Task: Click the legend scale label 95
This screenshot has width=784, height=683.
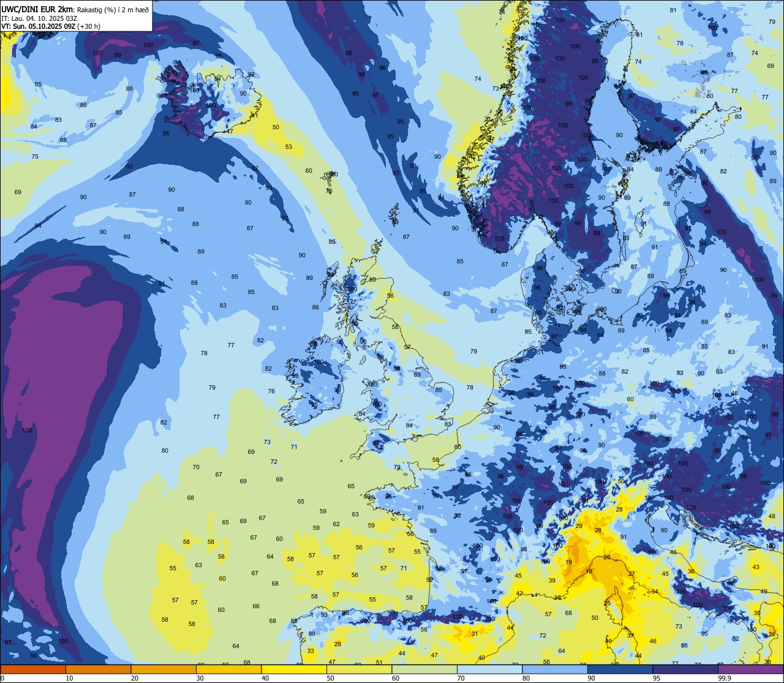Action: pyautogui.click(x=657, y=678)
